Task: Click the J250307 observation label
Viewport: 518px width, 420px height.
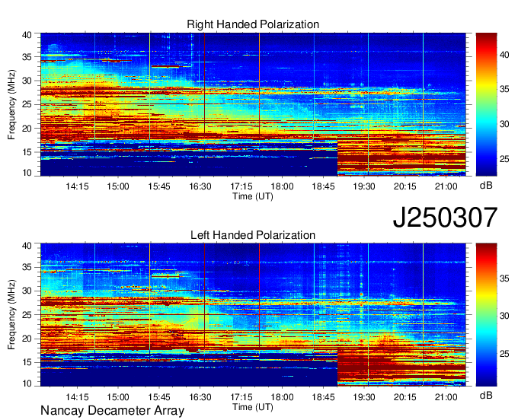Action: 445,218
